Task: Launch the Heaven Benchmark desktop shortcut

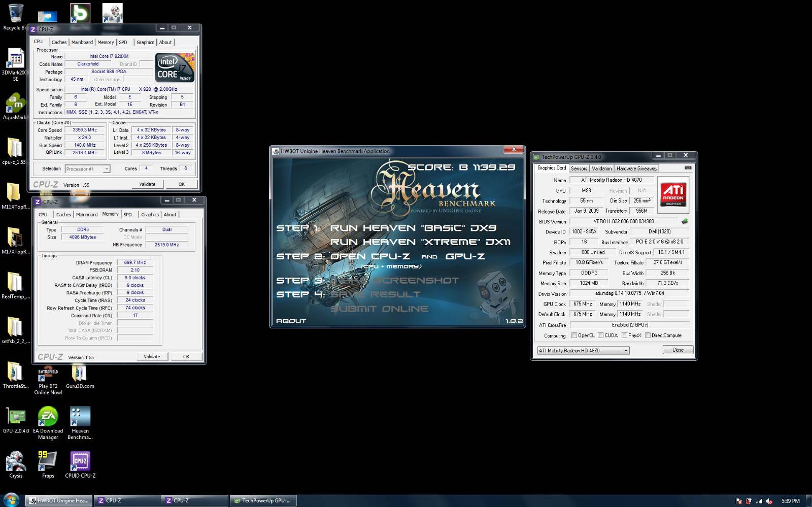Action: tap(80, 423)
